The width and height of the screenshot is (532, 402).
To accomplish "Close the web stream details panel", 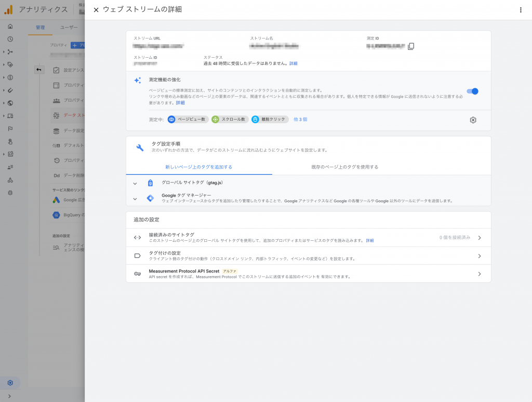I will click(96, 10).
